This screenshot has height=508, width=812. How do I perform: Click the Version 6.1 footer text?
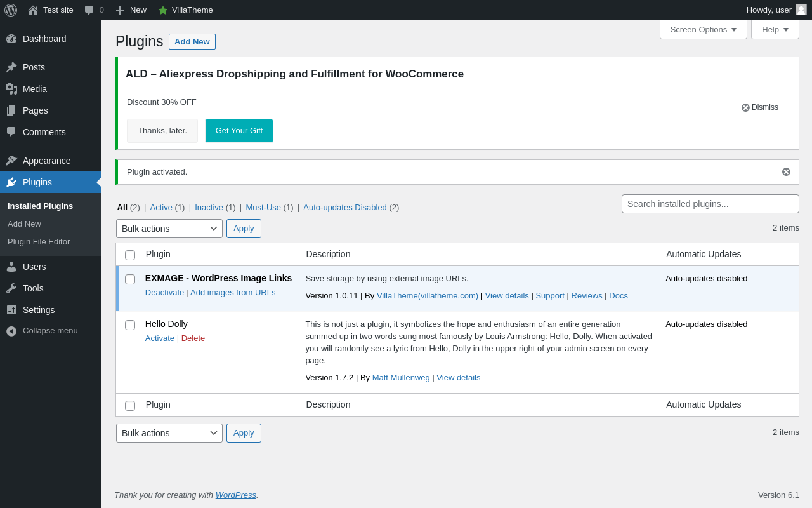click(778, 495)
